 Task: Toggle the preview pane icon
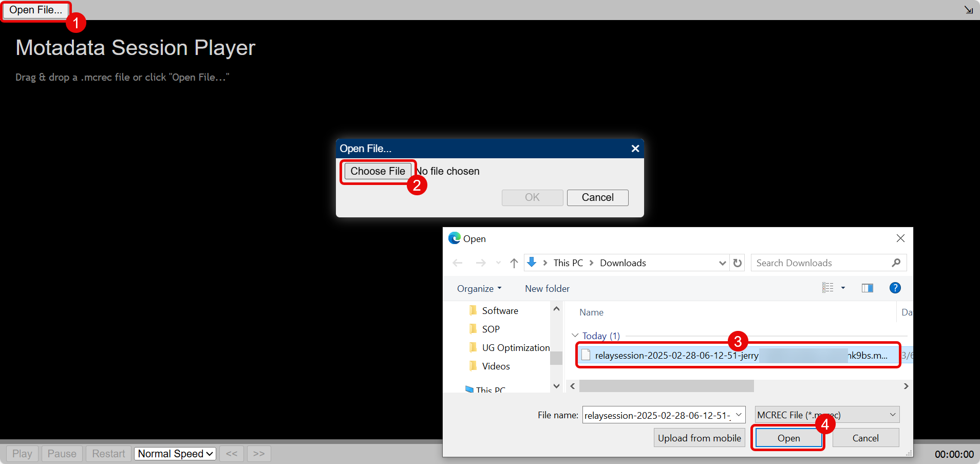(x=867, y=288)
